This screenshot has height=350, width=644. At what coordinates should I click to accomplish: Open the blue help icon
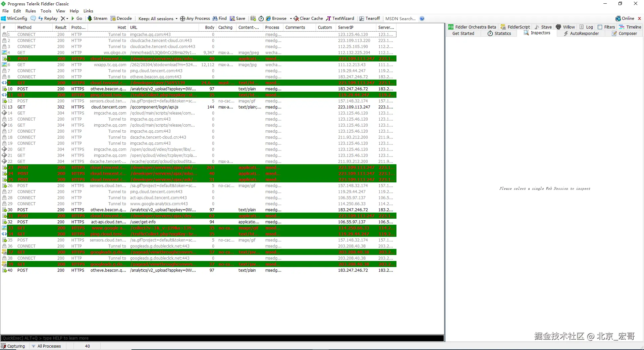(x=422, y=18)
